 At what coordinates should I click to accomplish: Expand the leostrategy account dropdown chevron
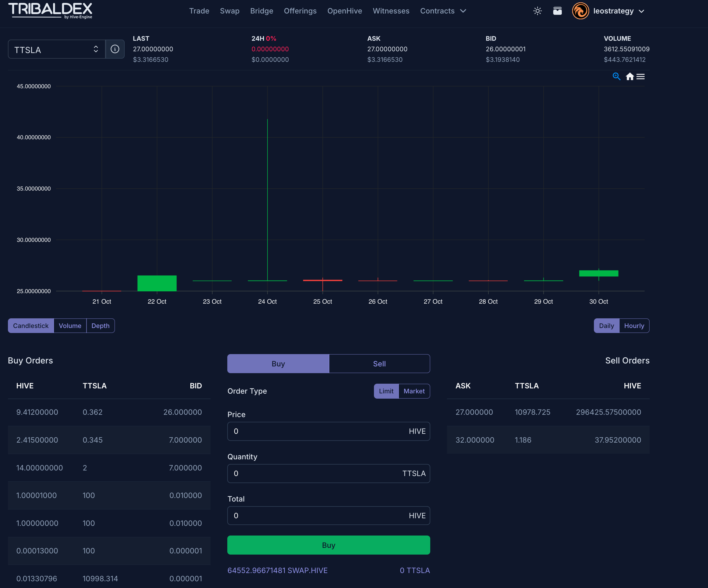(x=642, y=11)
